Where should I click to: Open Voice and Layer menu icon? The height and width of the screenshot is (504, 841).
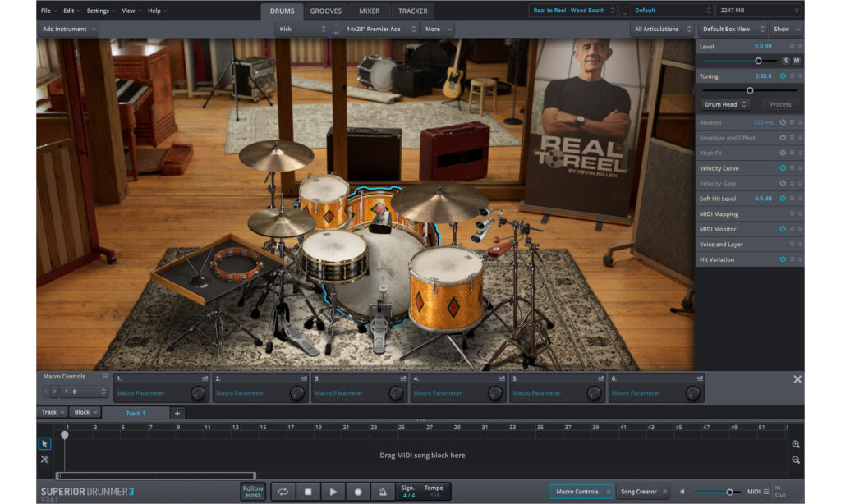pyautogui.click(x=792, y=244)
